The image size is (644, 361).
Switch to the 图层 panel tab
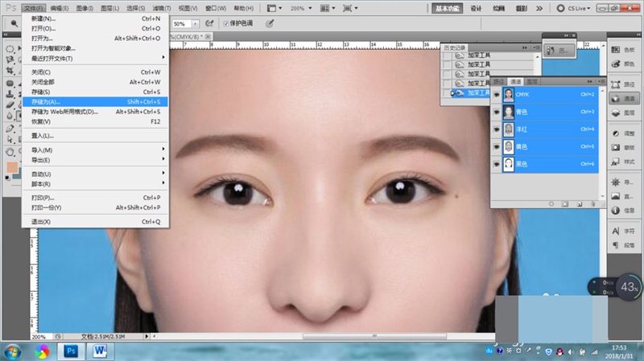coord(532,82)
